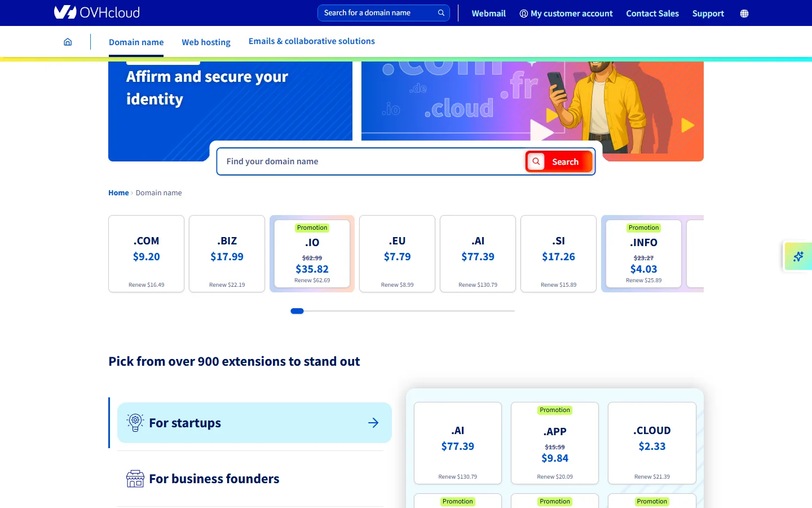
Task: Select the .AI $77.39 card in startups panel
Action: [x=458, y=443]
